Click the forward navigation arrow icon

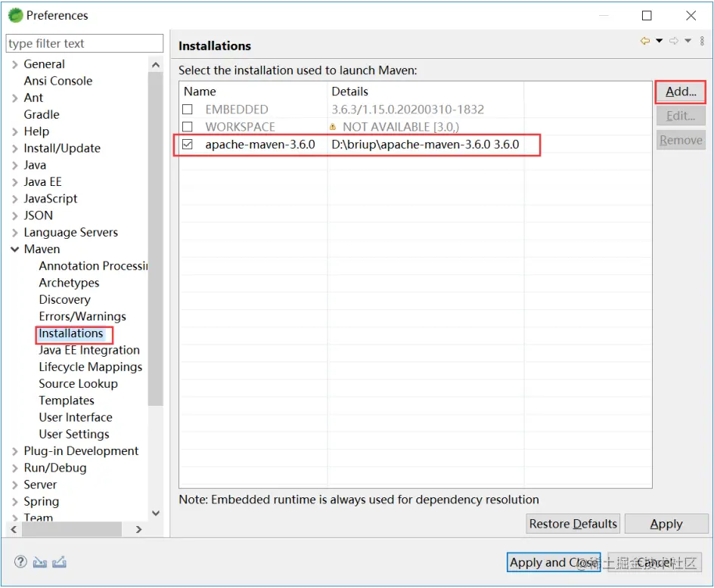(674, 41)
